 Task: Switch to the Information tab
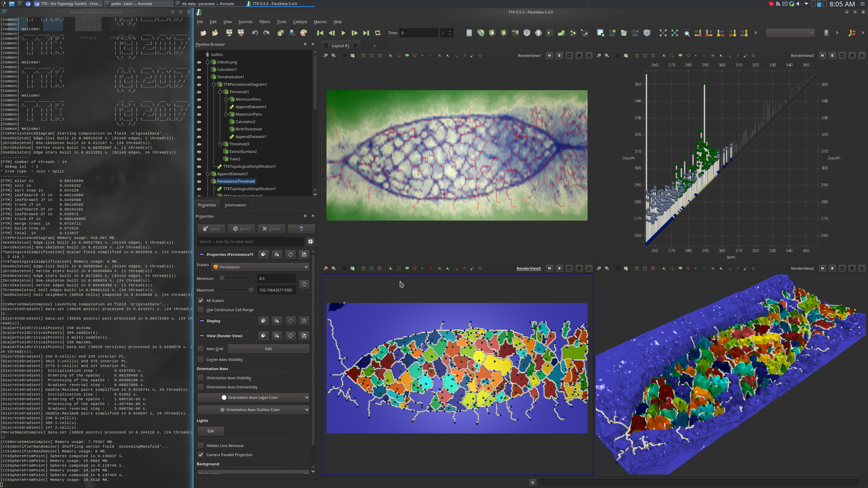[235, 205]
